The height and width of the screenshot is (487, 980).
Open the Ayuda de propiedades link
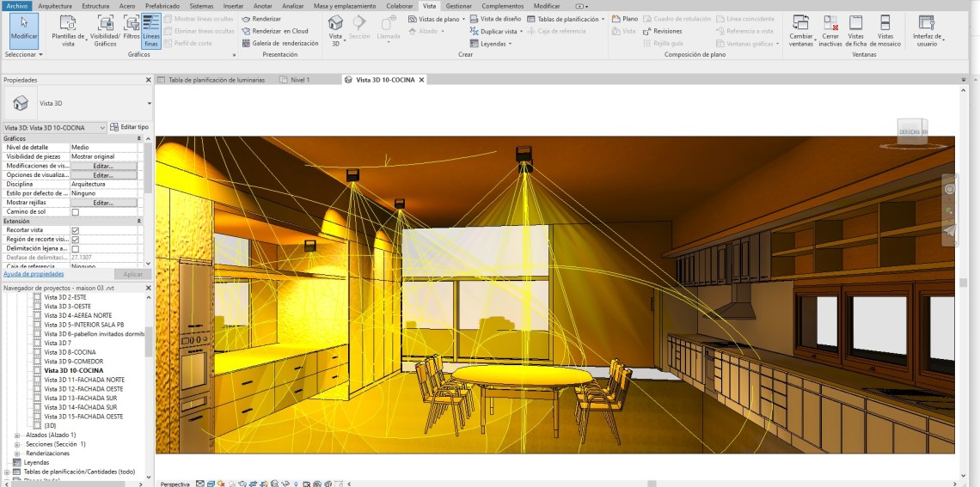[x=34, y=274]
